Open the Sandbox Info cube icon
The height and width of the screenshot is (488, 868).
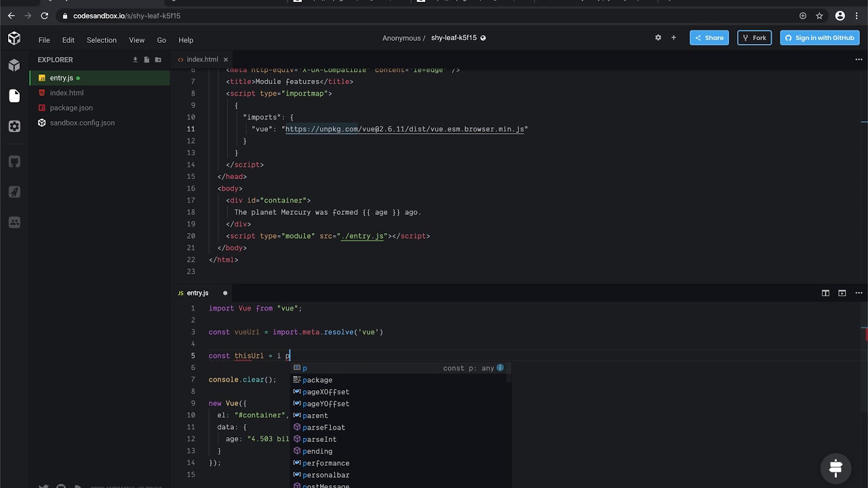coord(14,65)
